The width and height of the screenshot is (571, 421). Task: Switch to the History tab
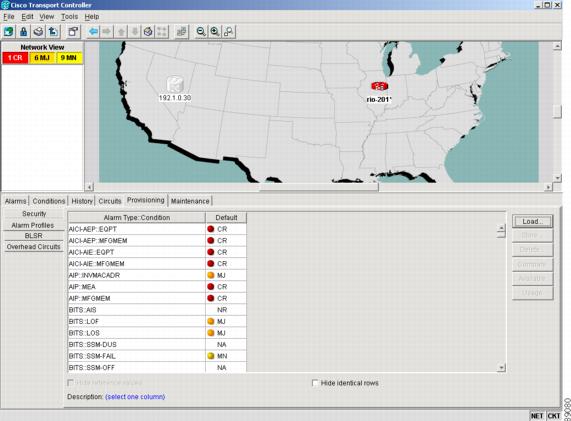tap(82, 201)
